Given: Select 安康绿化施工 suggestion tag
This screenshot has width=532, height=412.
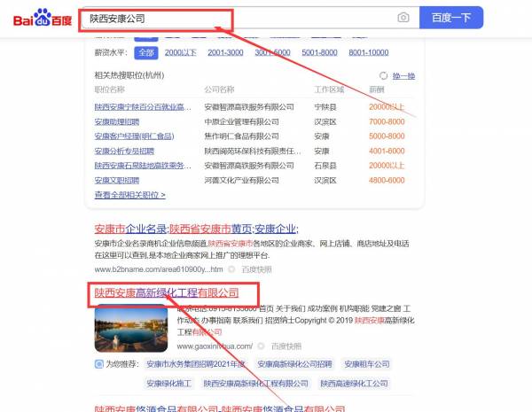Looking at the screenshot, I should 168,384.
